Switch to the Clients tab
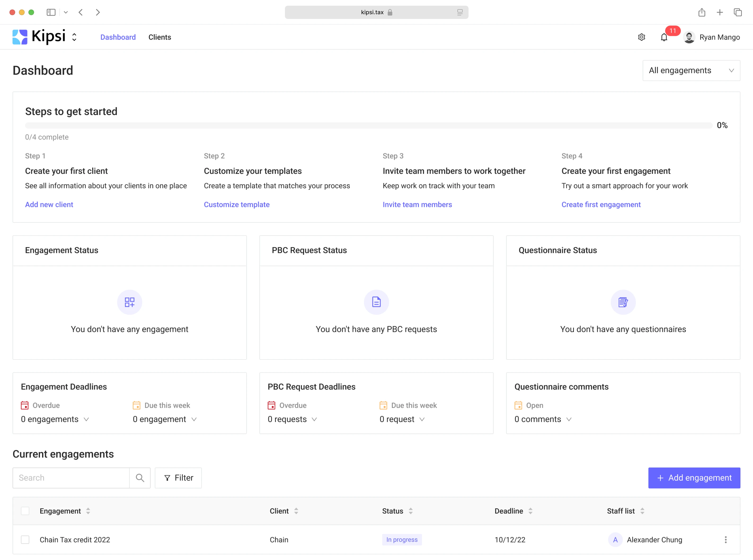The width and height of the screenshot is (753, 560). tap(159, 37)
